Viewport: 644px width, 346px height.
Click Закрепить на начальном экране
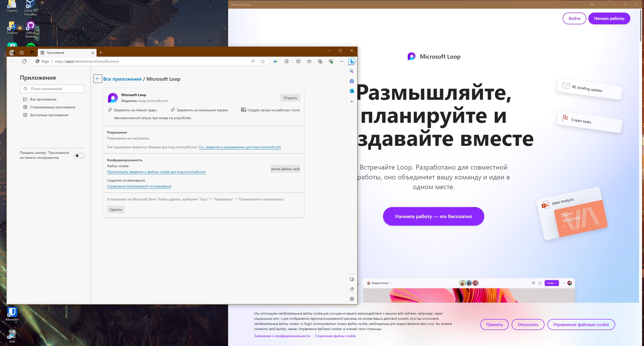click(199, 110)
